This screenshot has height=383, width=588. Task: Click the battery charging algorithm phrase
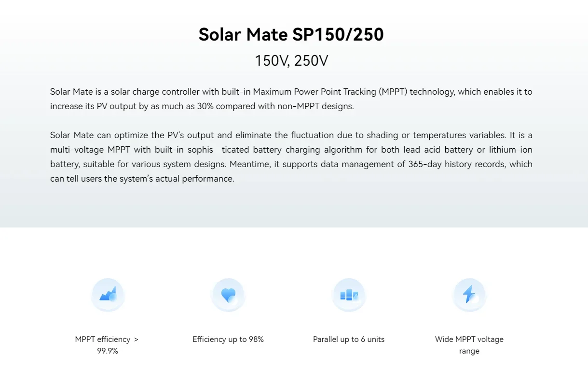[x=289, y=150]
